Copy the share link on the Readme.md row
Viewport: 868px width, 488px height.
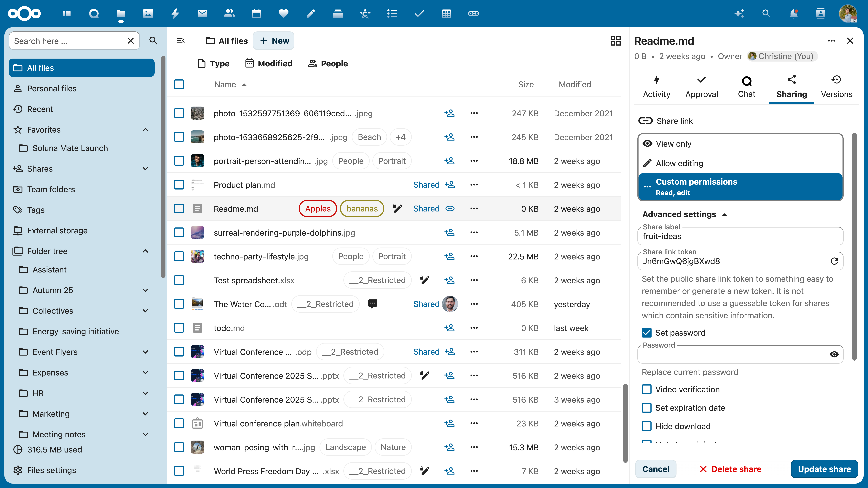click(x=450, y=208)
